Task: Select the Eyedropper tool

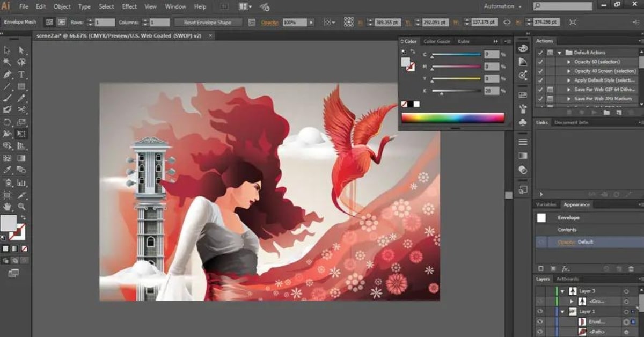Action: tap(8, 170)
